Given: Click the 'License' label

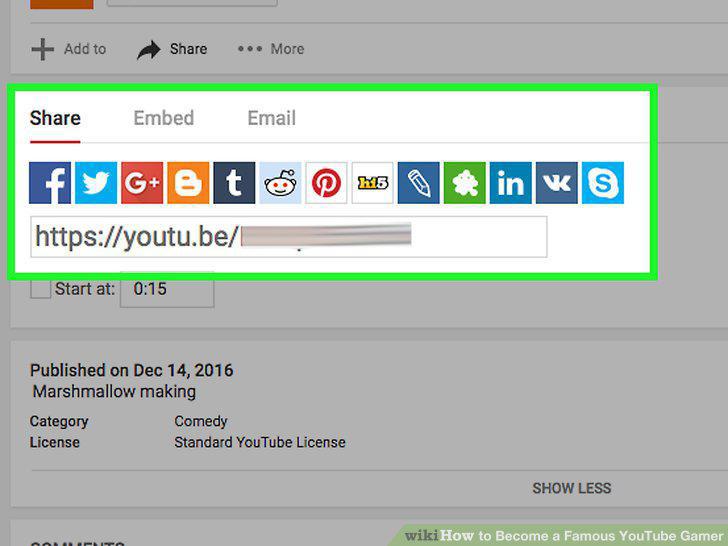Looking at the screenshot, I should [55, 442].
